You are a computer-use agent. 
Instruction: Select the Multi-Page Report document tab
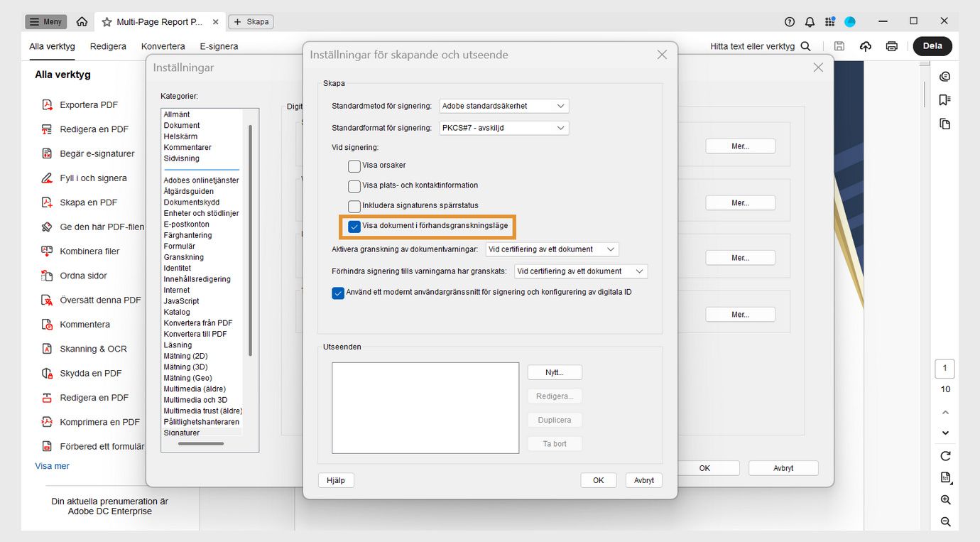(159, 22)
